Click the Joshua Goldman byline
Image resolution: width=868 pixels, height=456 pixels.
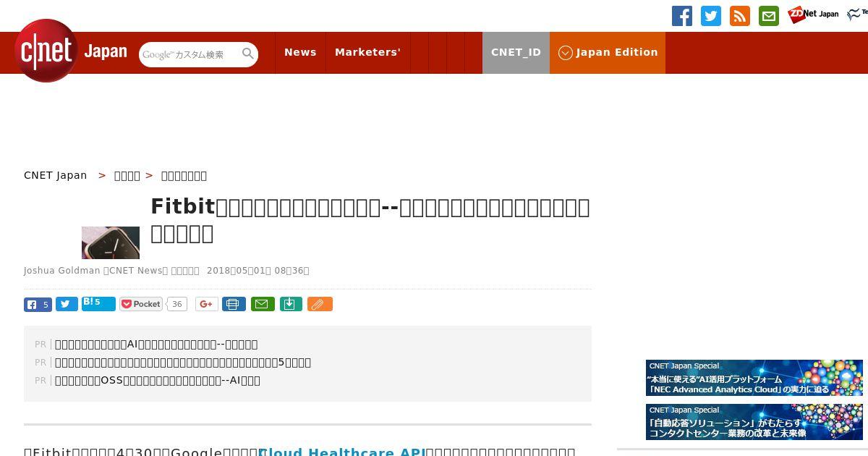tap(62, 271)
